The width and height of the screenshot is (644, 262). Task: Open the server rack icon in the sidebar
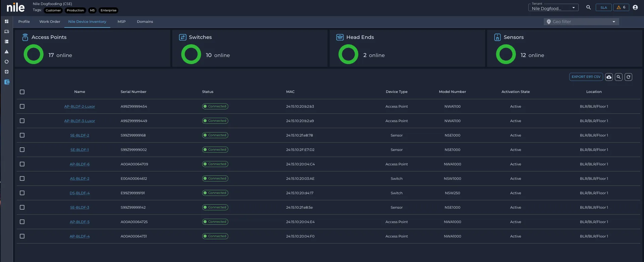(x=6, y=42)
